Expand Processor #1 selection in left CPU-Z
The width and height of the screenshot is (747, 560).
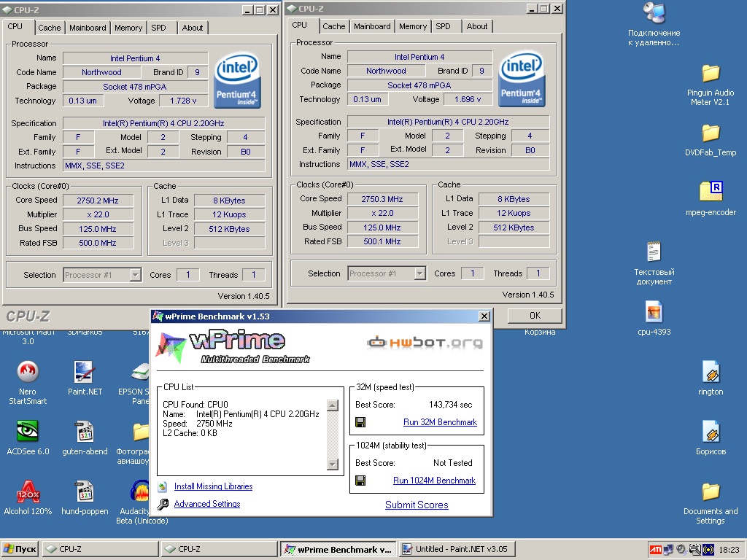pyautogui.click(x=135, y=275)
